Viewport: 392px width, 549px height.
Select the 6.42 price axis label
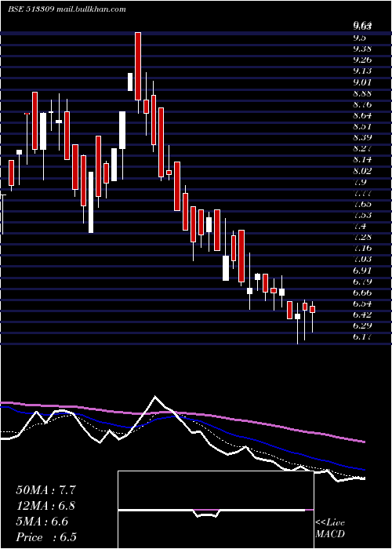[362, 314]
